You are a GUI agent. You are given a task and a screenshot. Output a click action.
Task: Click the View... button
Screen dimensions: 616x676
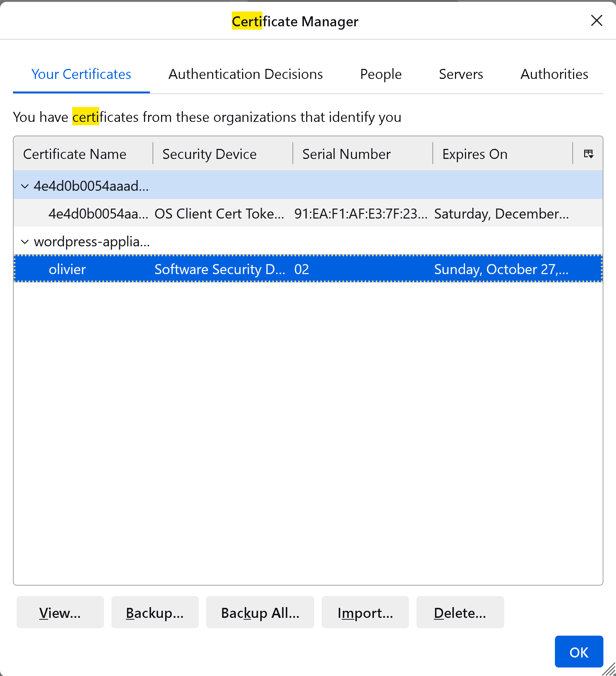(x=60, y=612)
